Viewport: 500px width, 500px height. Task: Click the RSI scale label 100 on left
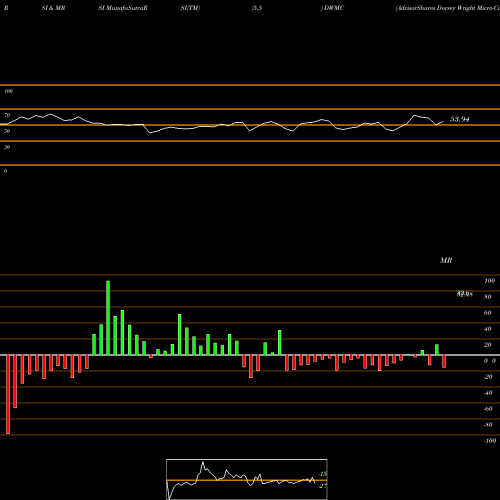click(8, 91)
